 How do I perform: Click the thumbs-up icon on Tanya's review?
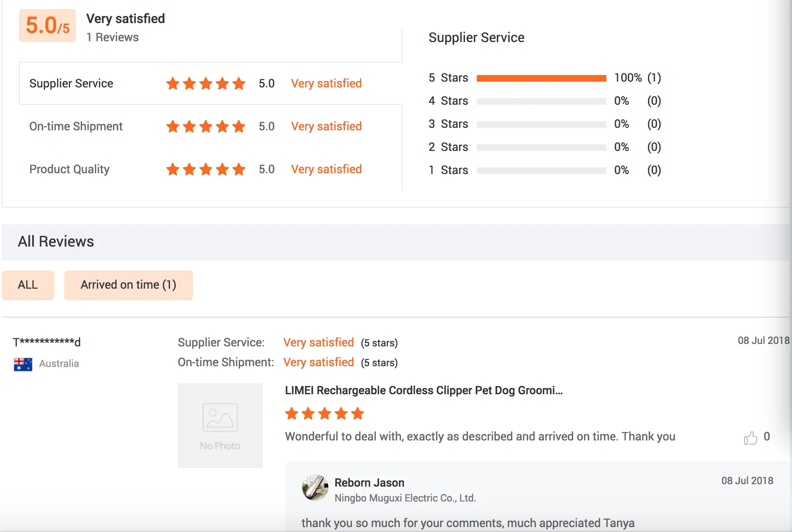click(752, 436)
